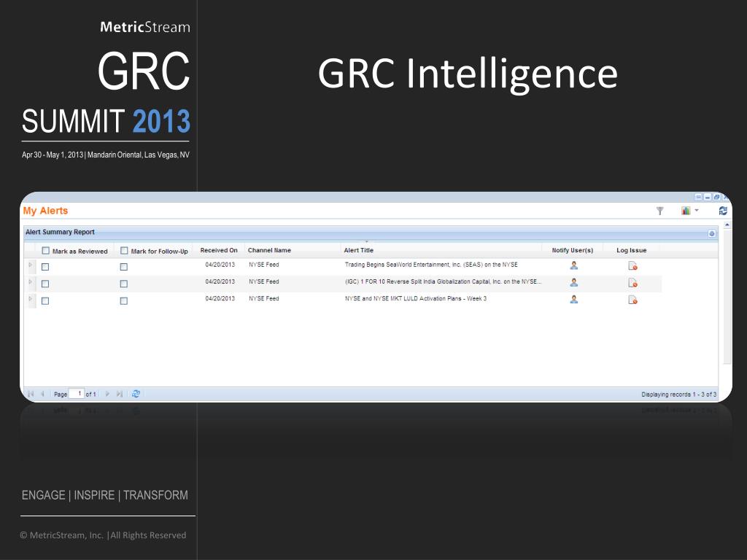Click the bar chart icon in My Alerts
747x560 pixels.
click(686, 211)
